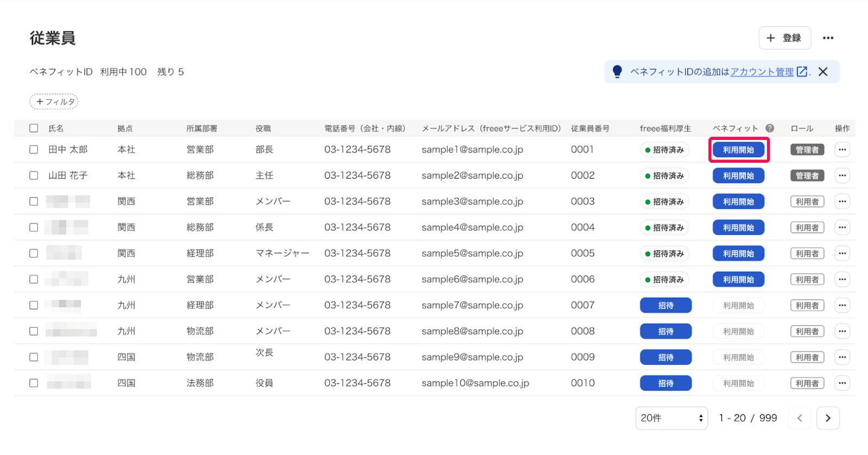Select the checkbox for 山田 花子
Viewport: 868px width, 455px height.
(x=34, y=176)
